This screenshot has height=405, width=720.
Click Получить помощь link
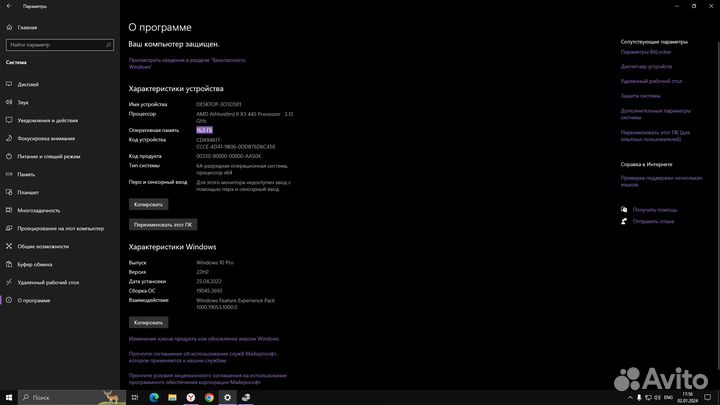click(x=654, y=209)
